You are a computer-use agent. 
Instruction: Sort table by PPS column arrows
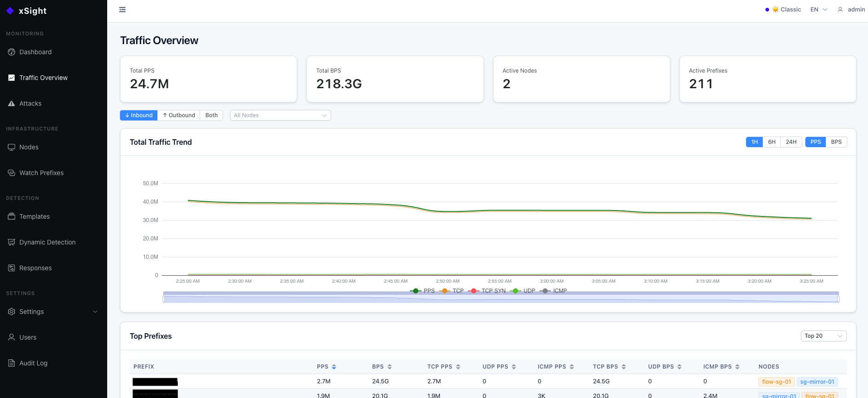334,367
